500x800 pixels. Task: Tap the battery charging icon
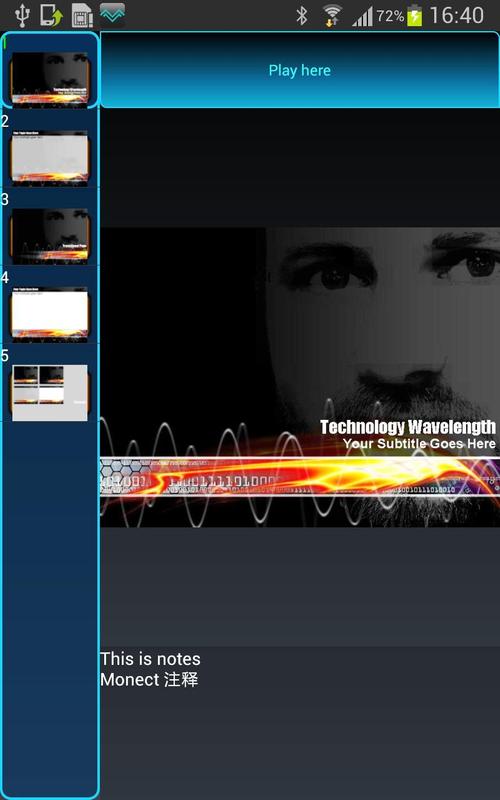pos(415,15)
